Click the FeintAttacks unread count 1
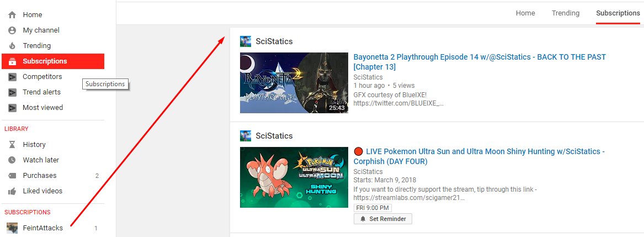The image size is (644, 237). pyautogui.click(x=96, y=228)
